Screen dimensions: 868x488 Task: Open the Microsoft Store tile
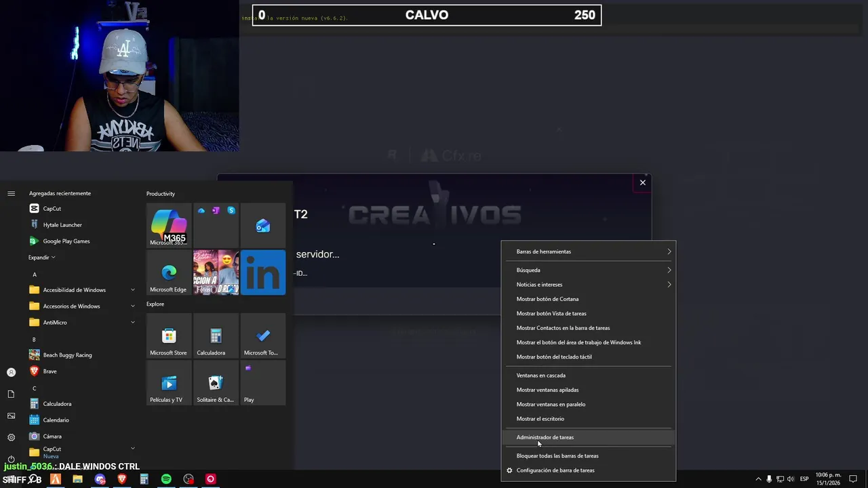(x=169, y=335)
